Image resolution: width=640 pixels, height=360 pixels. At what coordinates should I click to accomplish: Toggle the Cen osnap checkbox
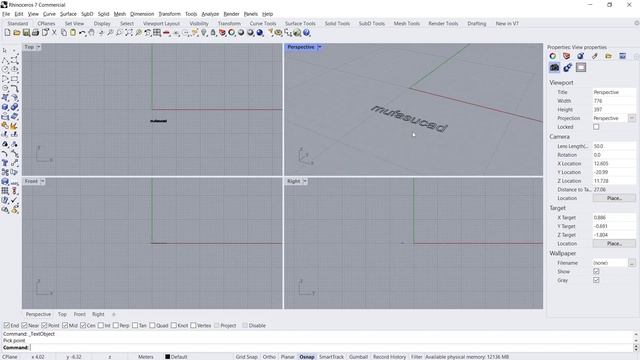pos(83,325)
